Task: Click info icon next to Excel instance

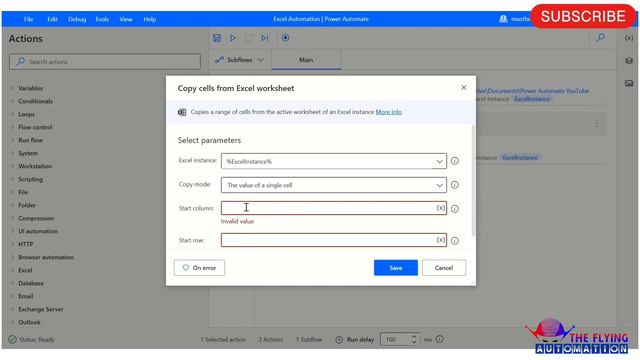Action: [x=455, y=161]
